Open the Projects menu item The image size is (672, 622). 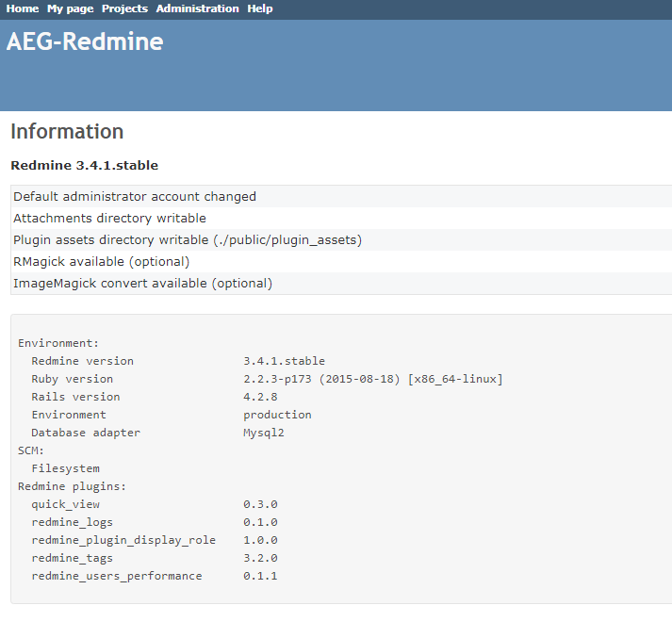(124, 8)
